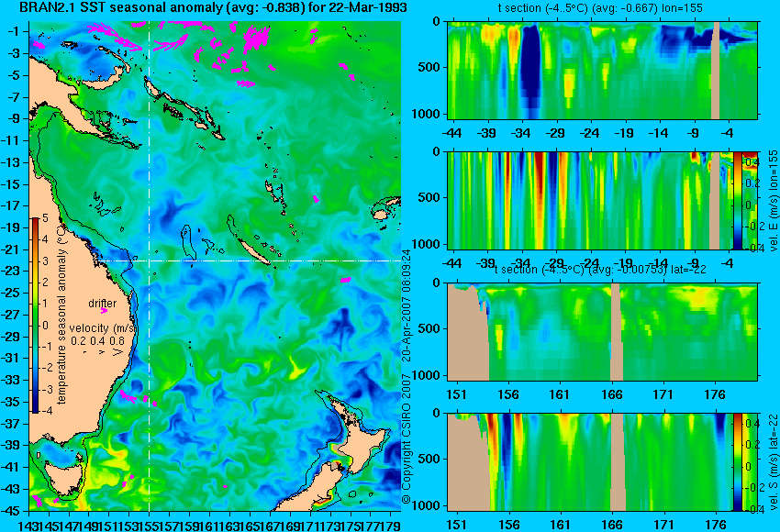Click the '-27' latitude label on map axis

12,315
